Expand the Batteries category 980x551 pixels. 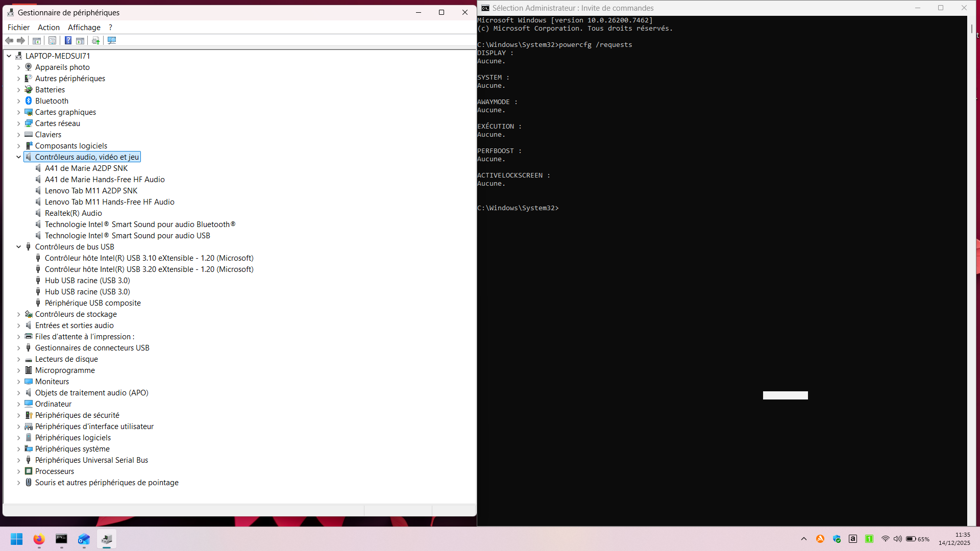pyautogui.click(x=19, y=90)
